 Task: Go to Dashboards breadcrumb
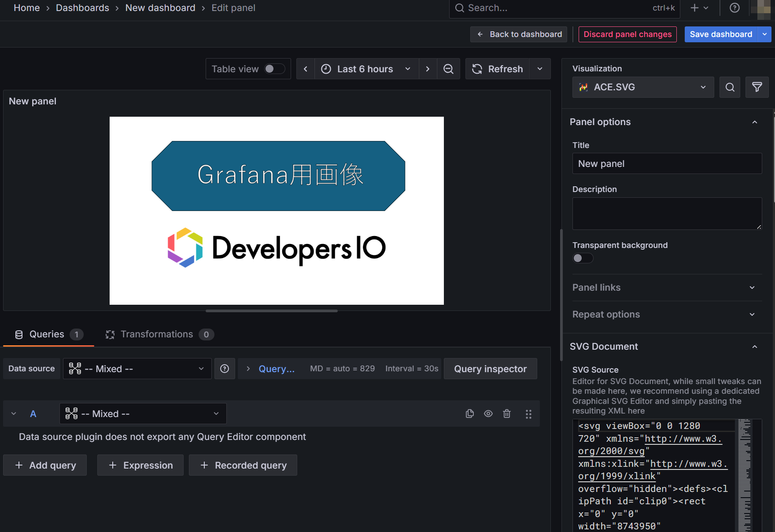82,8
